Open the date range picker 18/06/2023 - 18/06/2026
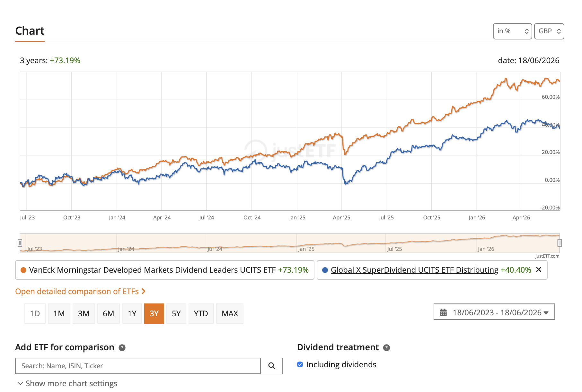The height and width of the screenshot is (392, 582). (494, 312)
